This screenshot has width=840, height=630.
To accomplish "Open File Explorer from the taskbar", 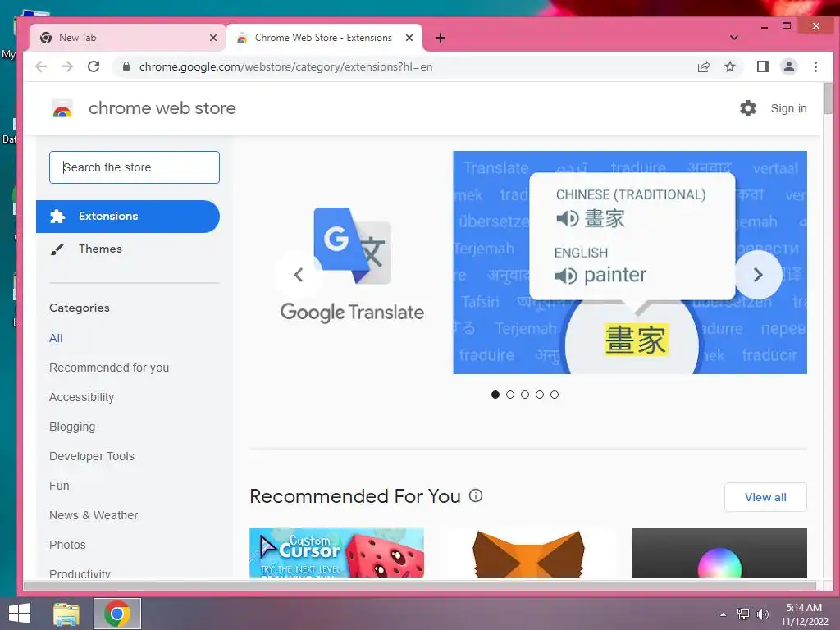I will tap(66, 614).
